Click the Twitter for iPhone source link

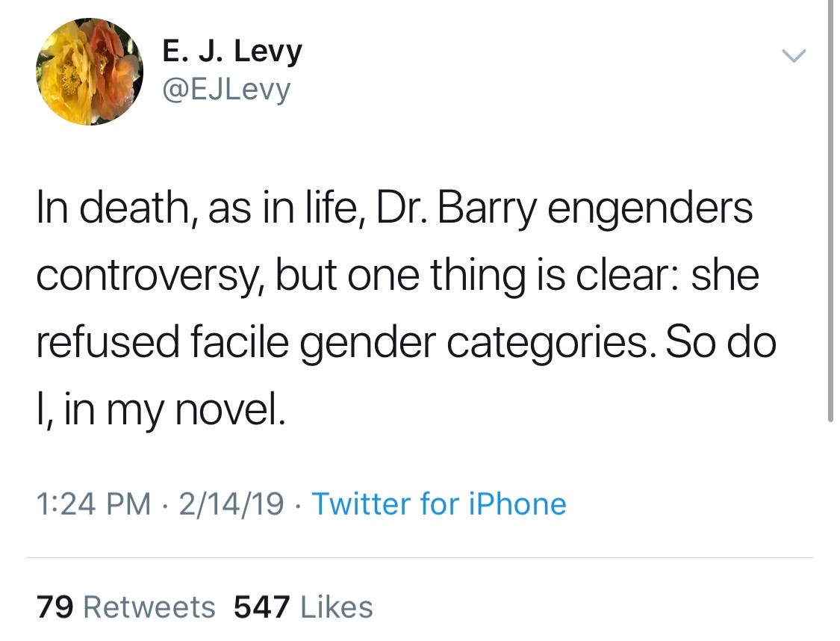pos(438,504)
